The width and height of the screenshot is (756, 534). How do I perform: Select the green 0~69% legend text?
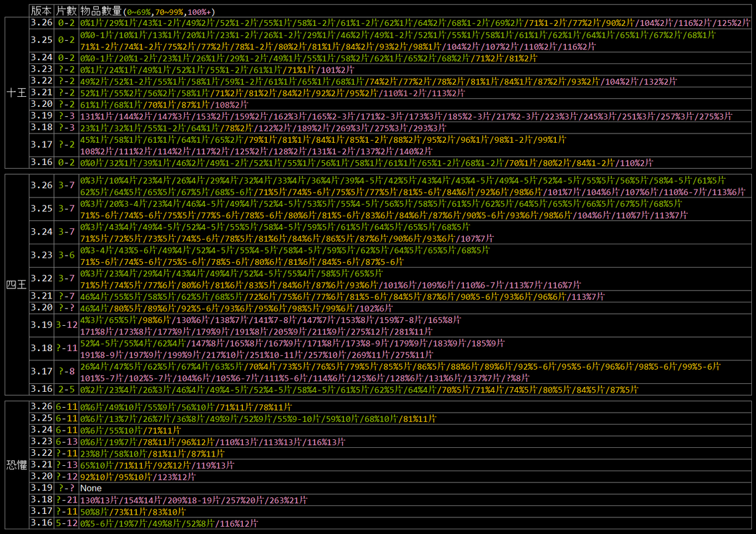pyautogui.click(x=139, y=11)
